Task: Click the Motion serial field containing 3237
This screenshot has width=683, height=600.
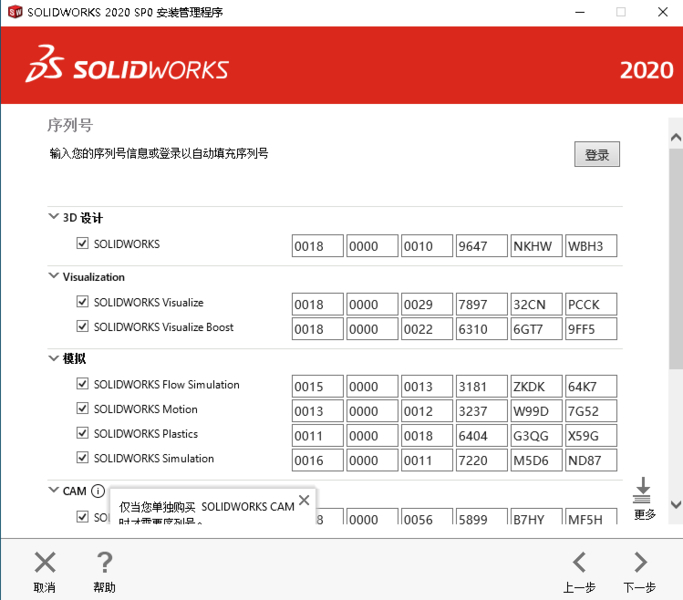Action: pos(482,411)
